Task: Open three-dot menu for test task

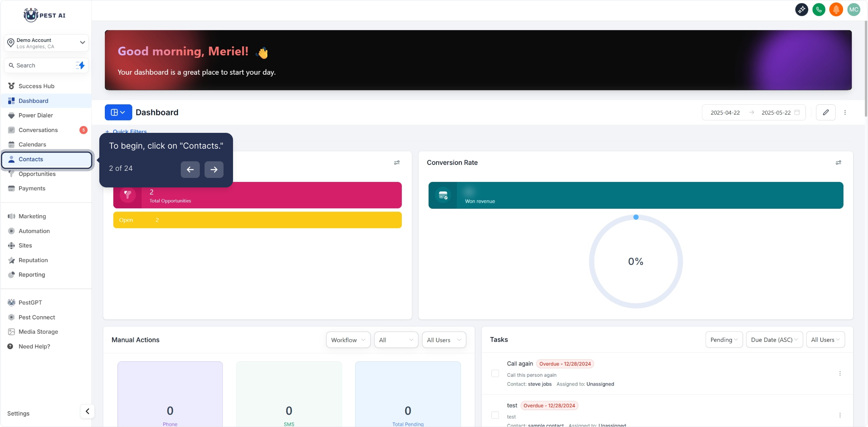Action: (840, 415)
